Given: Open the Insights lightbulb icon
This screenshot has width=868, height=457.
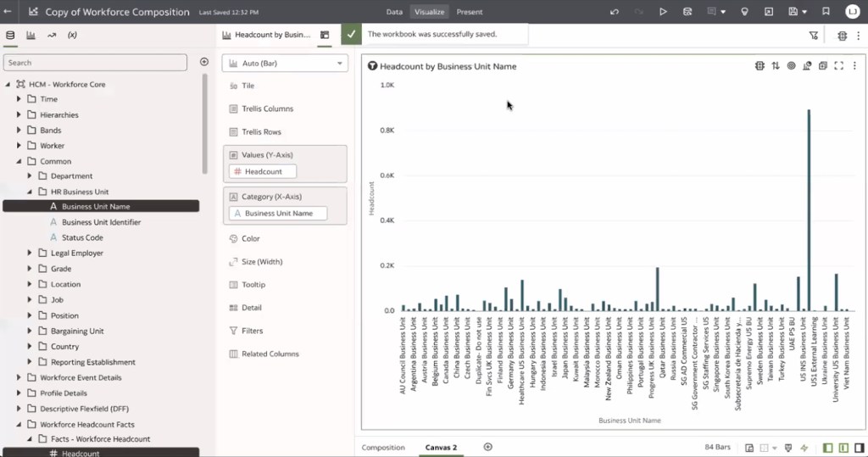Looking at the screenshot, I should point(744,12).
